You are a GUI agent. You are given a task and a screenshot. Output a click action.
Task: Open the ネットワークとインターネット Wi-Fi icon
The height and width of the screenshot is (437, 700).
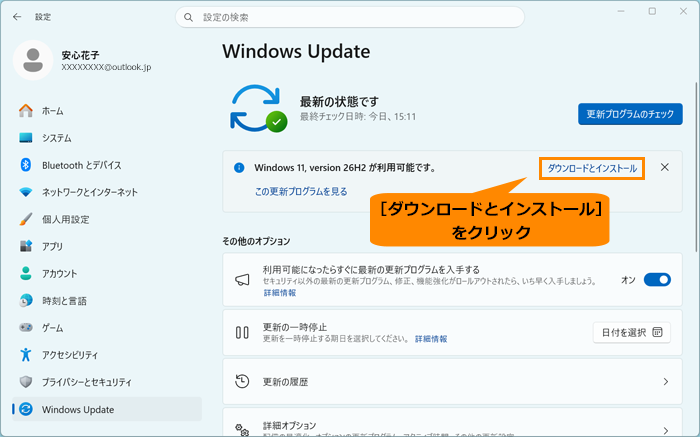coord(26,192)
